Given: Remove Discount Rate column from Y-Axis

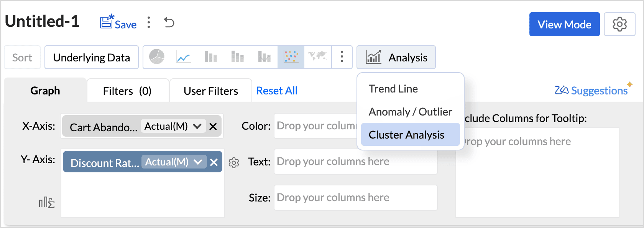Looking at the screenshot, I should 214,162.
